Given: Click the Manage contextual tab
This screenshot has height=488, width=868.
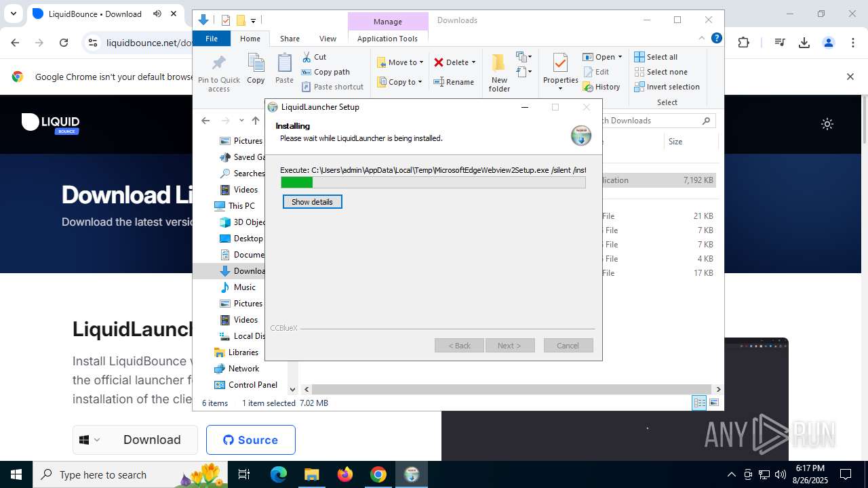Looking at the screenshot, I should pos(388,22).
